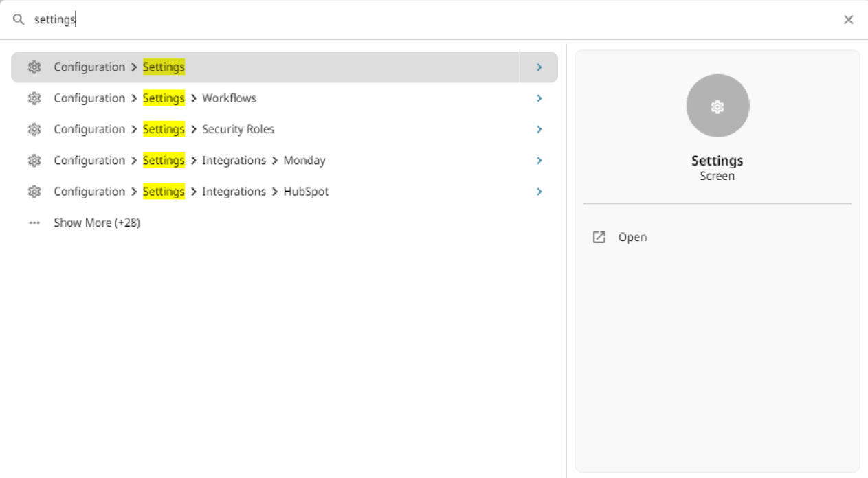Screen dimensions: 868x478
Task: Click gear icon on Workflows result
Action: pyautogui.click(x=34, y=98)
